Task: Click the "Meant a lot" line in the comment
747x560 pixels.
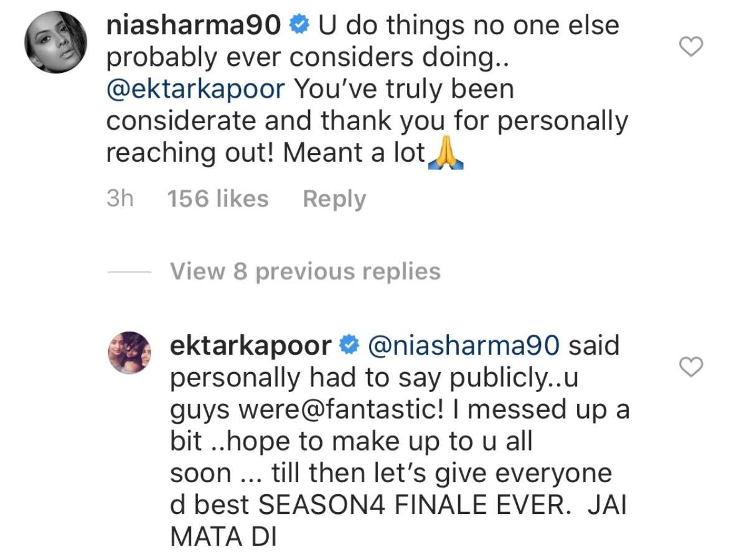Action: (x=354, y=153)
